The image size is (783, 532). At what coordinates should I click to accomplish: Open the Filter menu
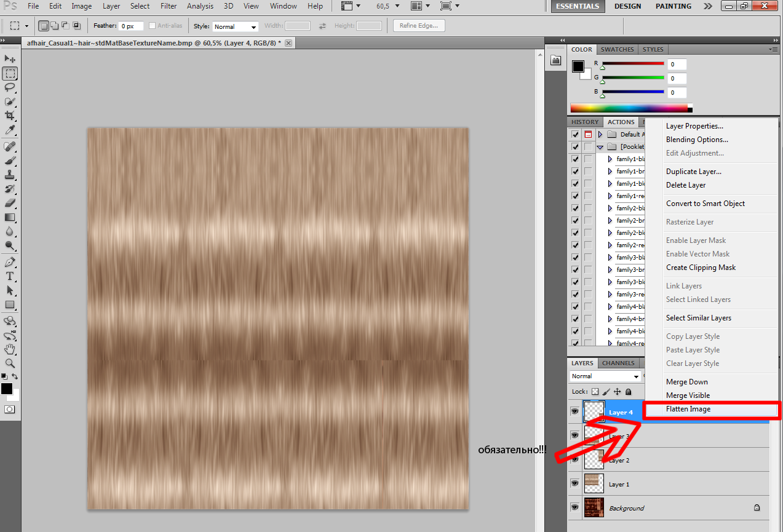(168, 6)
